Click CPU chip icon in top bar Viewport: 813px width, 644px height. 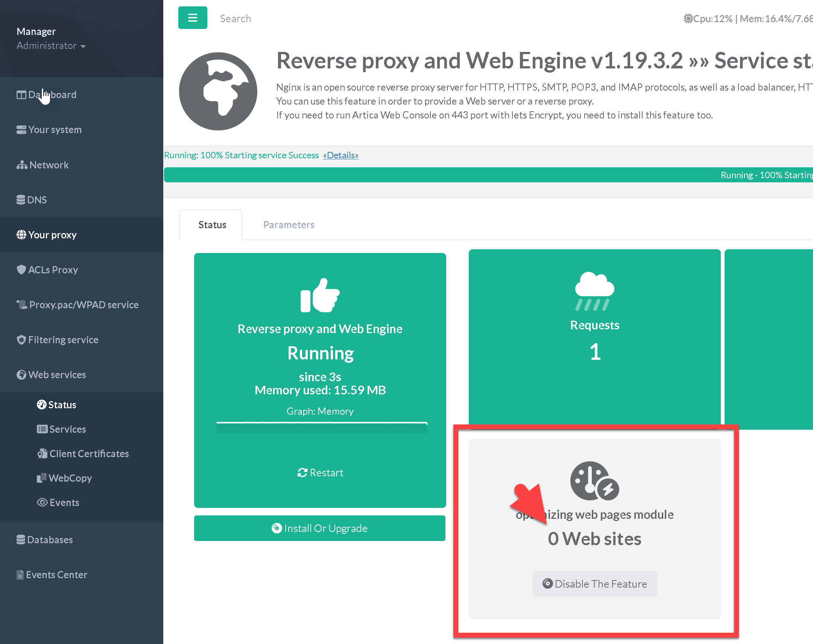click(688, 18)
